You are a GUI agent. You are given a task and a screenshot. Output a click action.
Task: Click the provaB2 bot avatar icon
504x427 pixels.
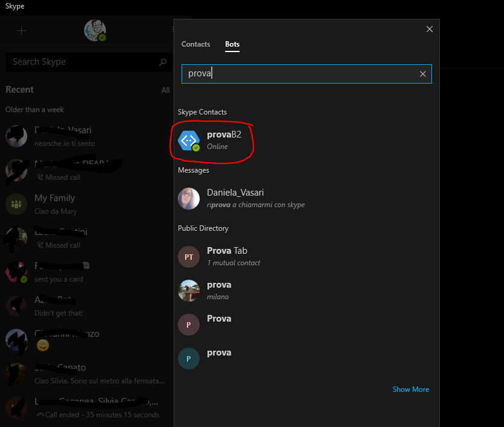coord(189,141)
